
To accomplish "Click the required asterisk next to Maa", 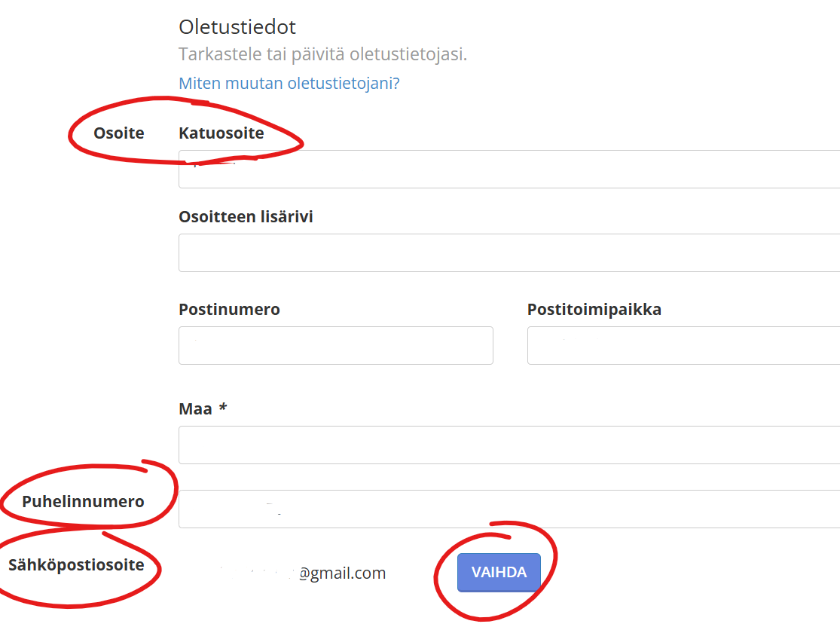I will pos(223,409).
